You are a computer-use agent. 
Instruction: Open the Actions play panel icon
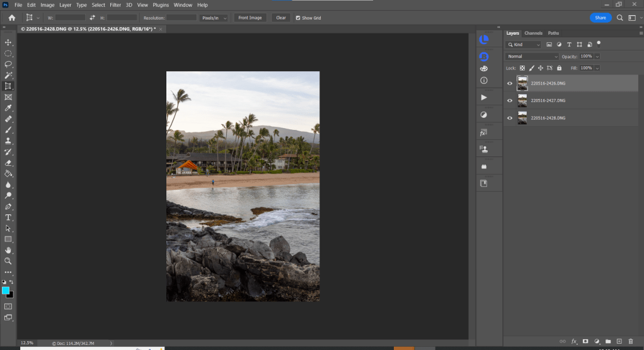coord(484,98)
